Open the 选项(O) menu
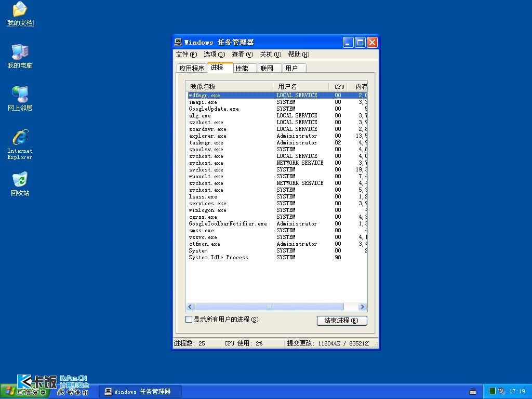This screenshot has width=532, height=399. point(215,54)
